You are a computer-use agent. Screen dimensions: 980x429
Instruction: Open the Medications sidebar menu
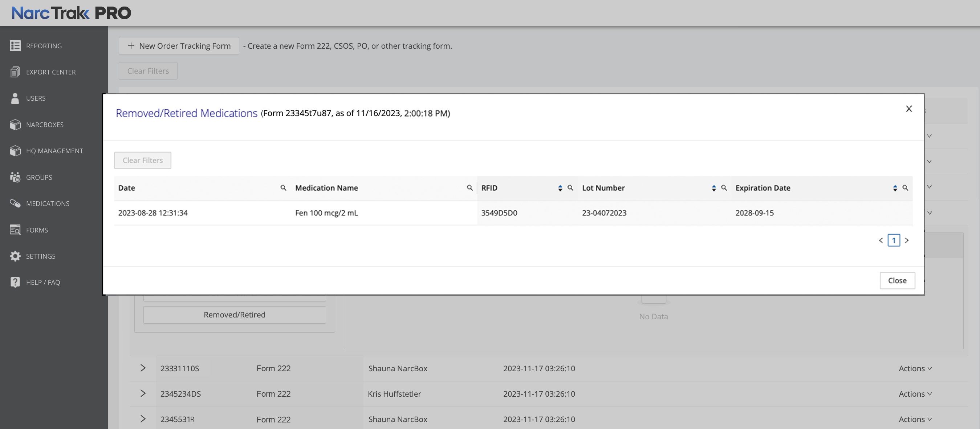[48, 204]
